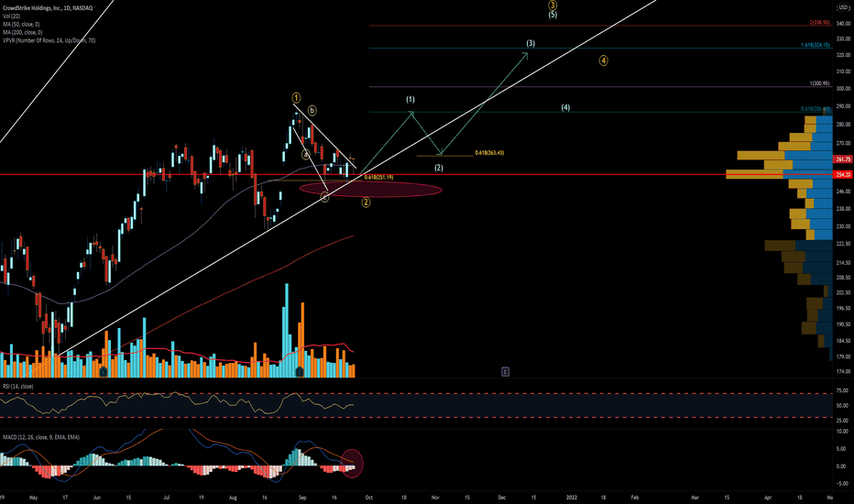Click the Dec label on time axis
Image resolution: width=854 pixels, height=504 pixels.
tap(501, 498)
